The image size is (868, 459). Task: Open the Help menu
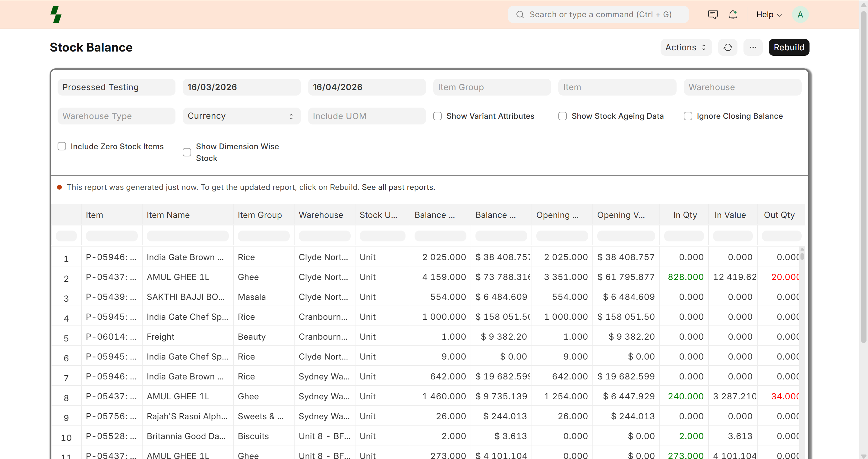[769, 14]
